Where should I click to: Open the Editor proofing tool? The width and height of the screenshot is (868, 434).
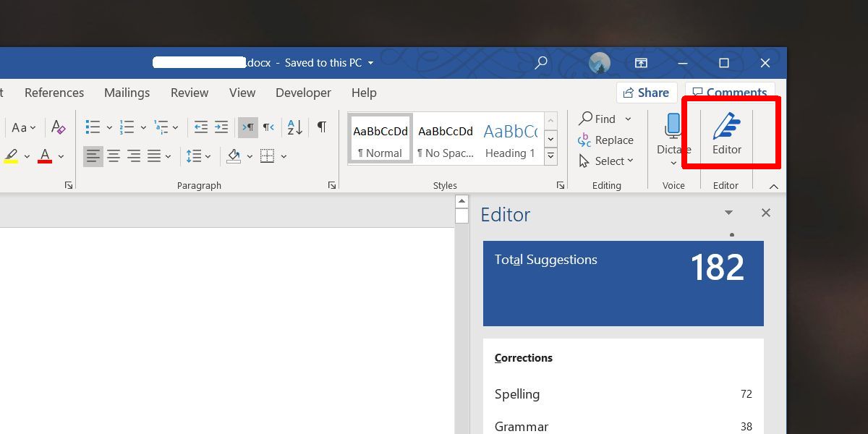(x=726, y=134)
